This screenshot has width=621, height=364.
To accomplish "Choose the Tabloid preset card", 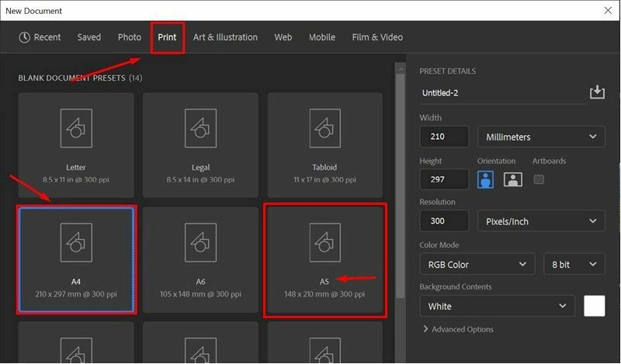I will tap(324, 145).
